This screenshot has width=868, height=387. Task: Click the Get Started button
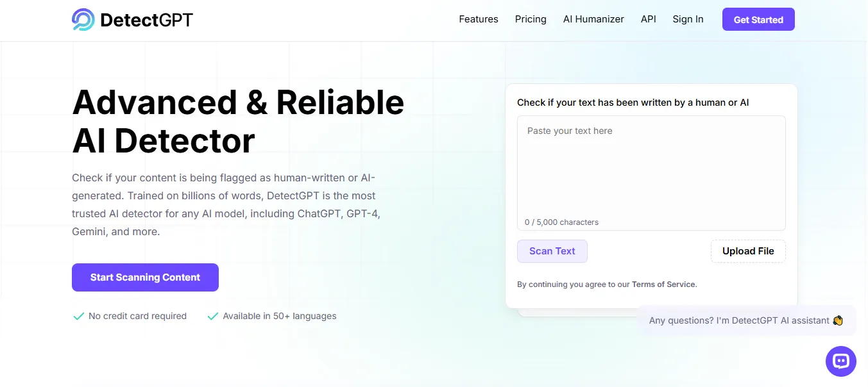(758, 19)
